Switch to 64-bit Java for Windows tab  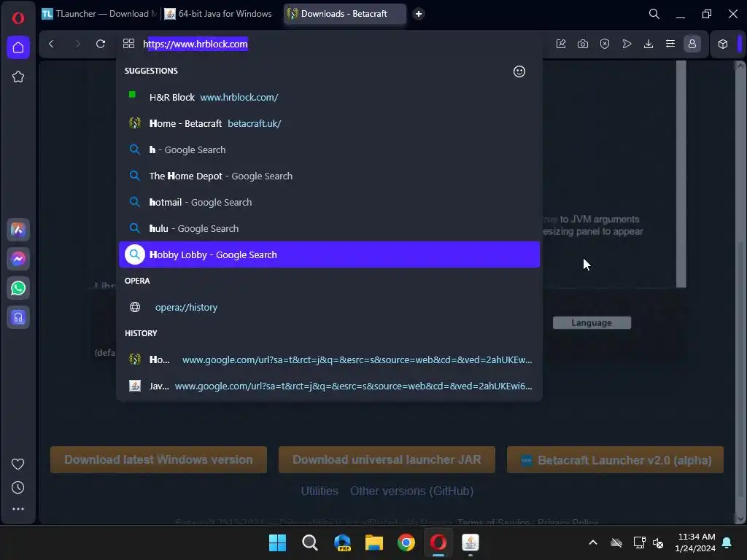coord(219,14)
